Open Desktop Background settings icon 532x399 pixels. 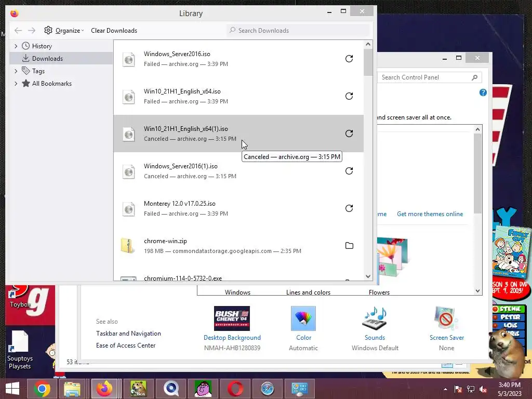232,318
